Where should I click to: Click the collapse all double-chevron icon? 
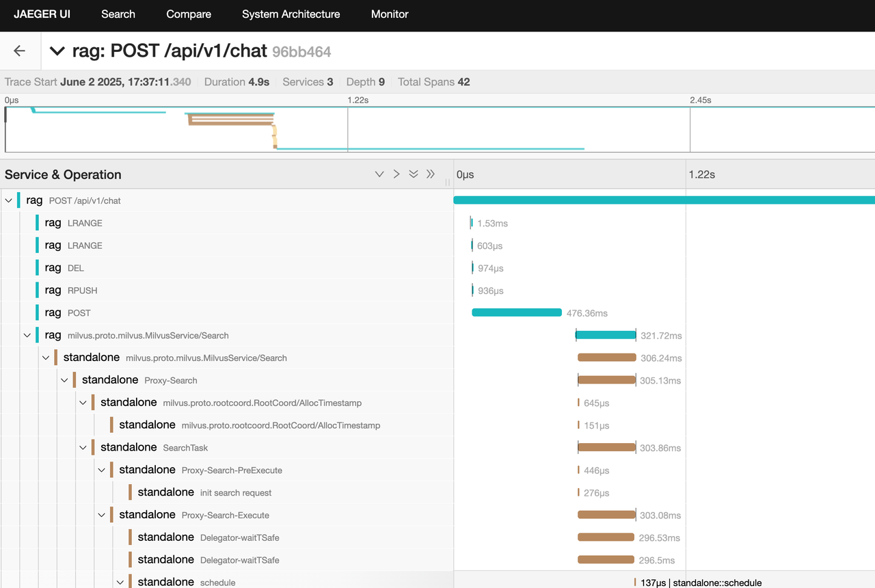tap(431, 174)
